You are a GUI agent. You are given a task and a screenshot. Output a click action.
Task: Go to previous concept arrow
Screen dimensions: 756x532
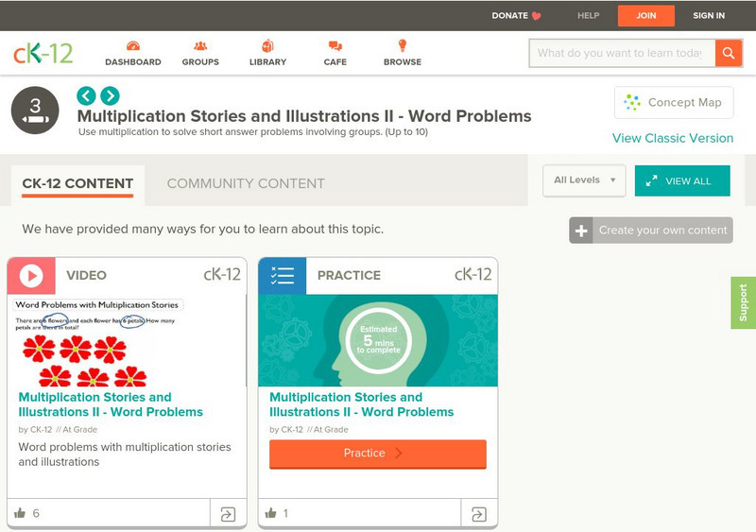pyautogui.click(x=86, y=95)
